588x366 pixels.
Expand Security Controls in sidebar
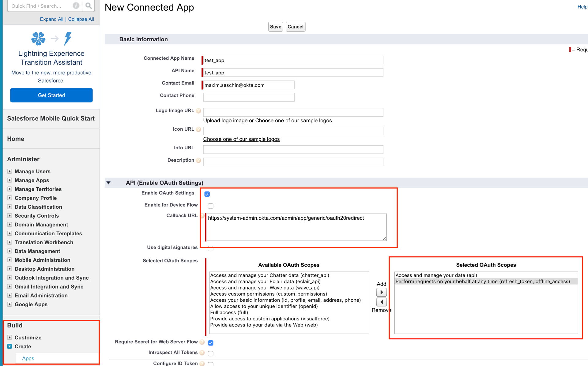10,216
